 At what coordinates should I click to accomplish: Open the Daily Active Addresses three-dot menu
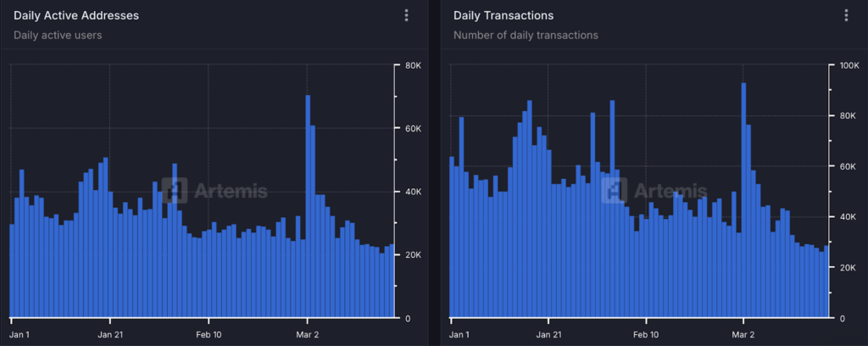coord(407,16)
